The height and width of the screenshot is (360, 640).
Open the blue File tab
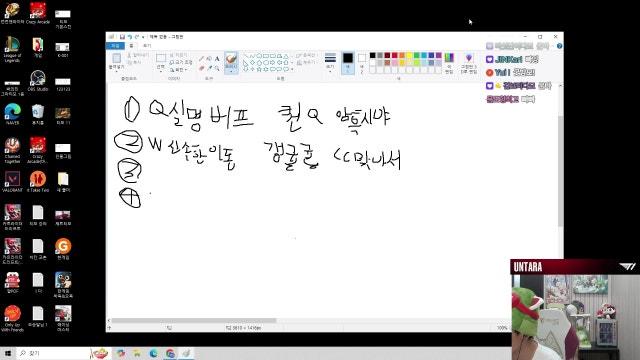[115, 45]
